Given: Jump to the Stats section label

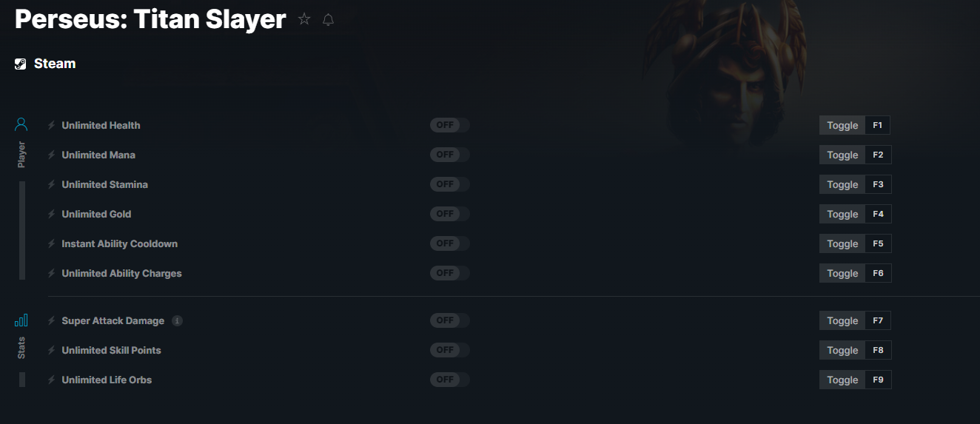Looking at the screenshot, I should 21,348.
